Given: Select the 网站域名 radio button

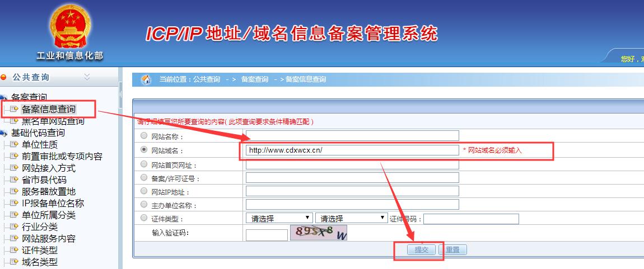Looking at the screenshot, I should (144, 150).
